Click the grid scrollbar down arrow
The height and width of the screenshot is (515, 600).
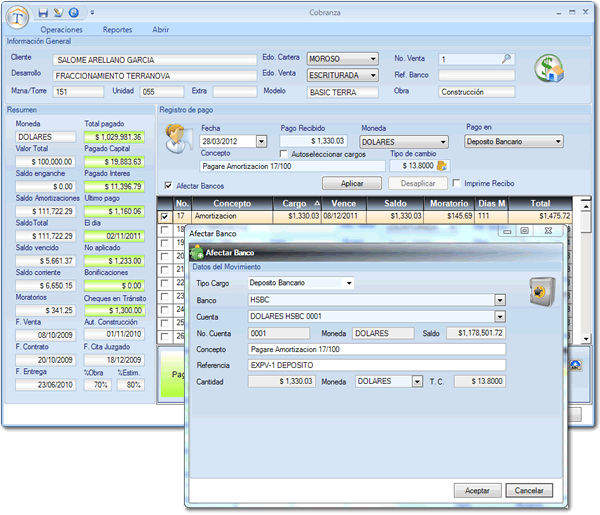click(585, 338)
